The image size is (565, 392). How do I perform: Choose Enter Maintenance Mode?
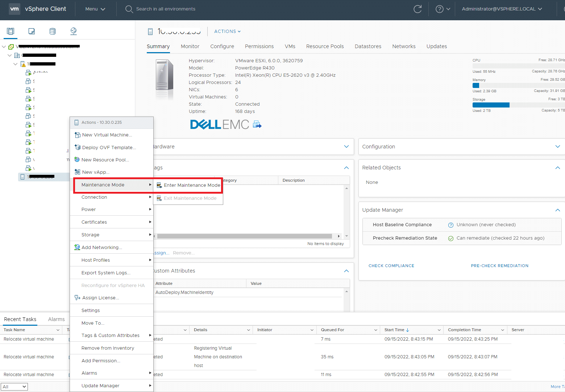[x=188, y=185]
